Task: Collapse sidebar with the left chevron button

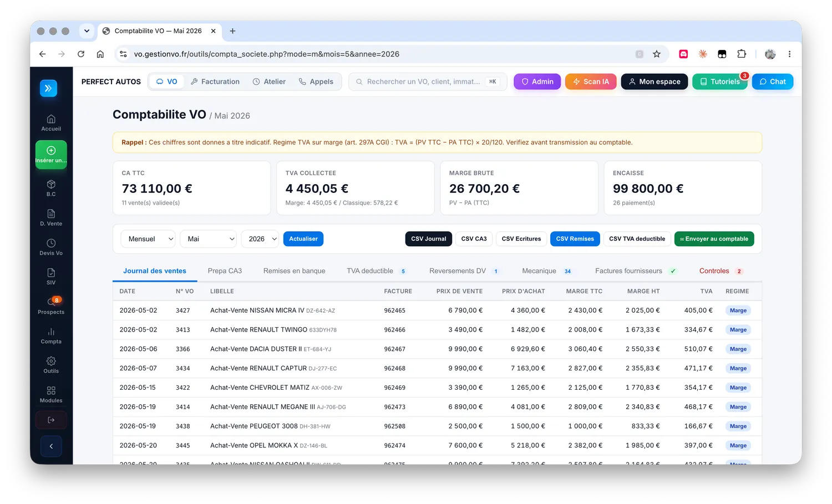Action: click(51, 446)
